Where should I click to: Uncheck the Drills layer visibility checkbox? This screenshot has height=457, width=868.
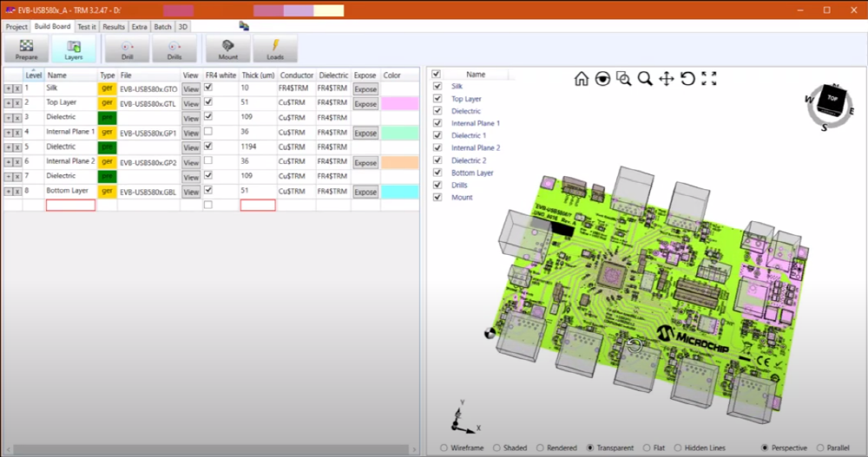pyautogui.click(x=437, y=186)
